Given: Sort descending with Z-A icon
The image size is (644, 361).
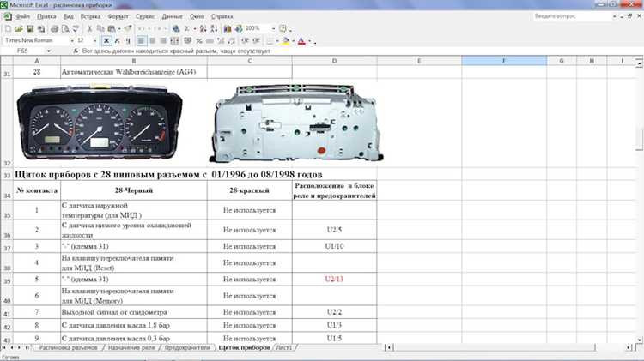Looking at the screenshot, I should tap(214, 28).
